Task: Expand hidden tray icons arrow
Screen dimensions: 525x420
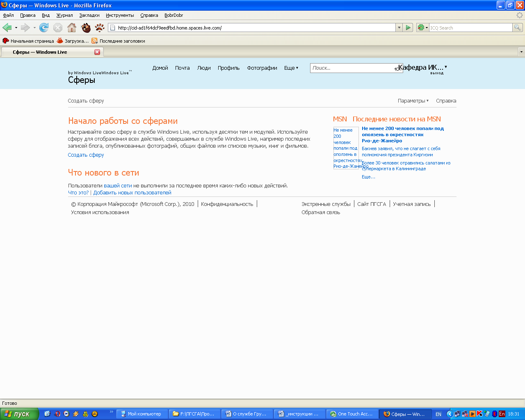Action: [x=450, y=414]
